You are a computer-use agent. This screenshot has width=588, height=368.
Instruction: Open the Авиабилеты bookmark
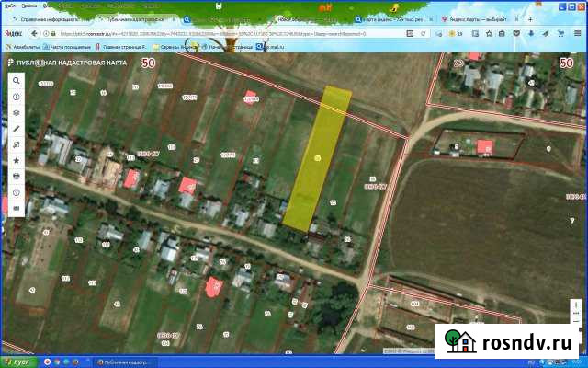pyautogui.click(x=20, y=46)
